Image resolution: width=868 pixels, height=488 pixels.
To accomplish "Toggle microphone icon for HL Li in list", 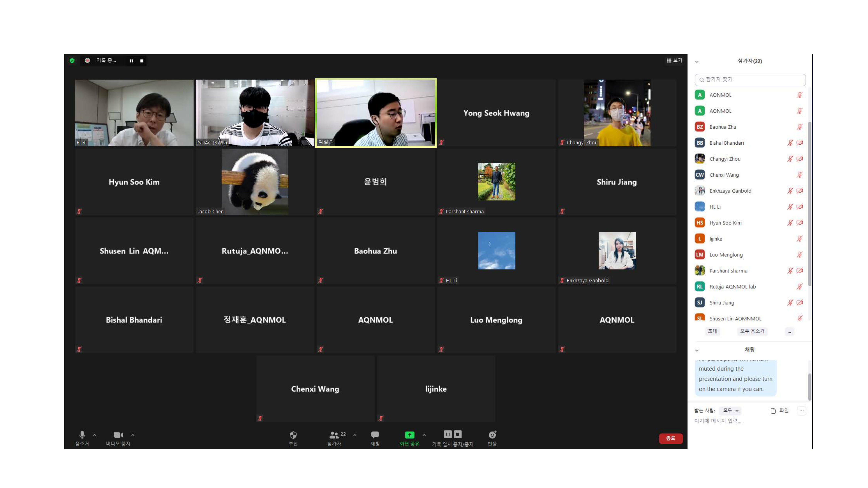I will [x=790, y=206].
